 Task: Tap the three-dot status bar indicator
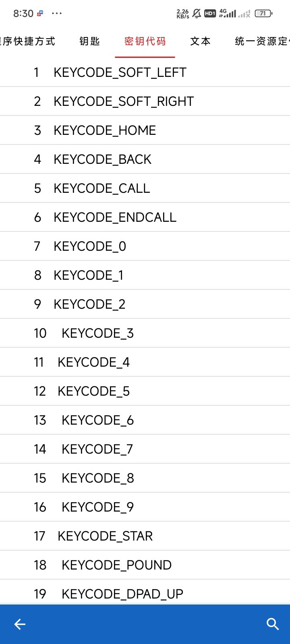(x=57, y=13)
